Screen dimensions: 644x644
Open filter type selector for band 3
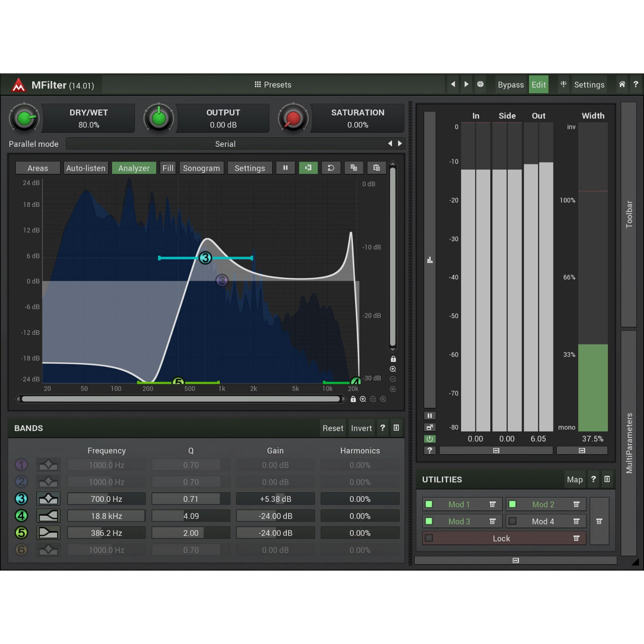pyautogui.click(x=49, y=499)
